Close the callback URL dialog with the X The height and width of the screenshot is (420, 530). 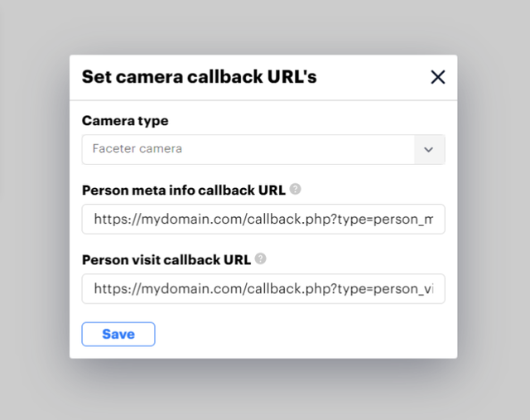[438, 77]
